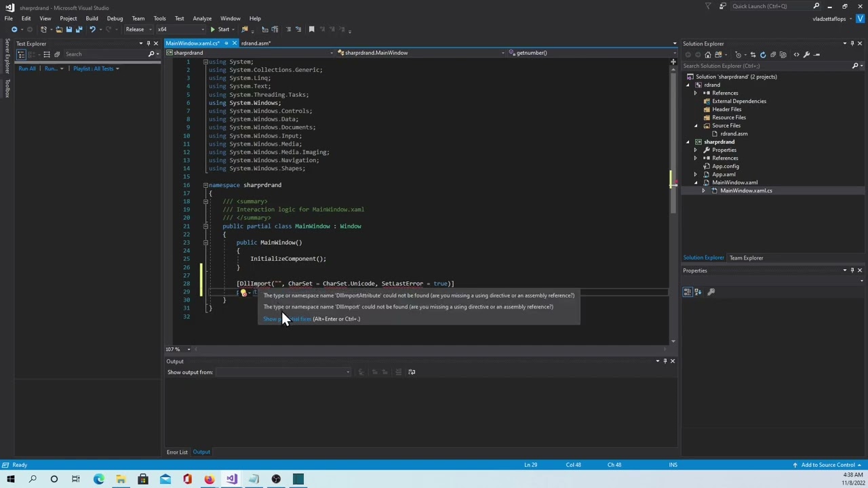Open OBS Studio from the taskbar
868x488 pixels.
276,479
